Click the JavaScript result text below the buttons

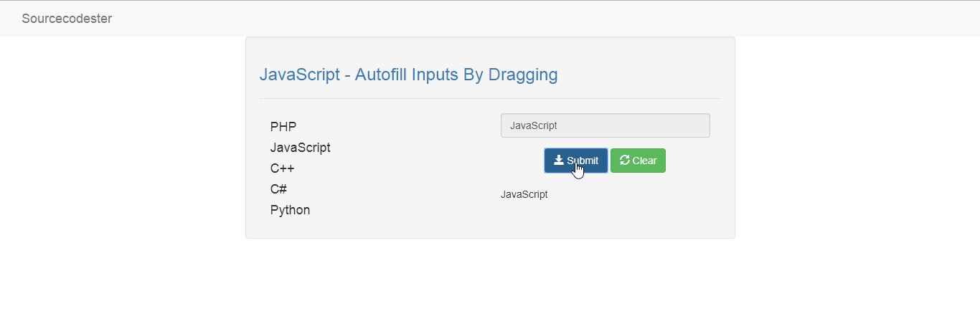(x=524, y=194)
